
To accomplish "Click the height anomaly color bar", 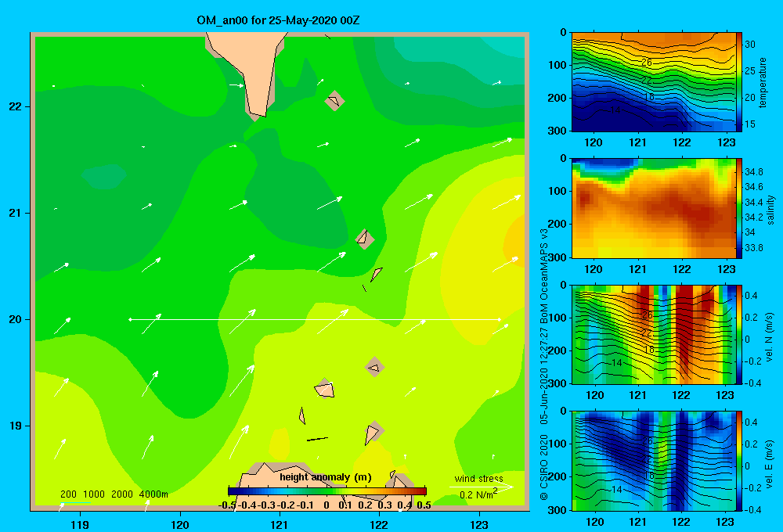I will point(327,491).
